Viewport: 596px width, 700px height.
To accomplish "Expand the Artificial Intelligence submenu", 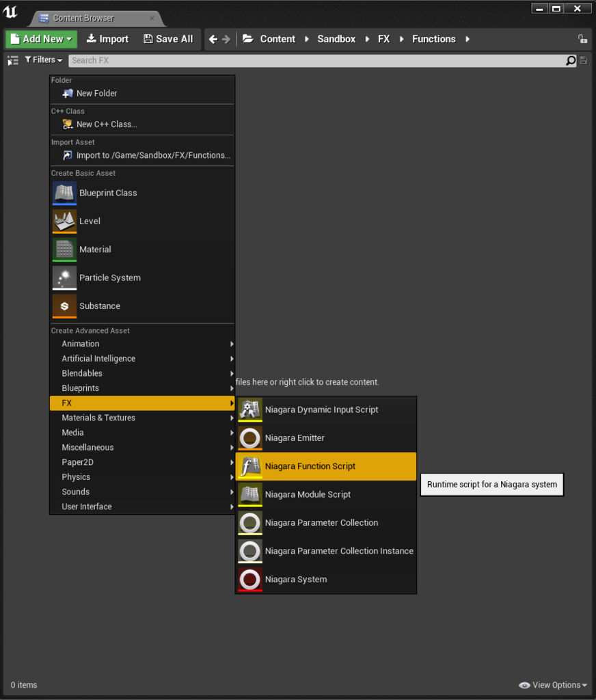I will click(x=142, y=358).
